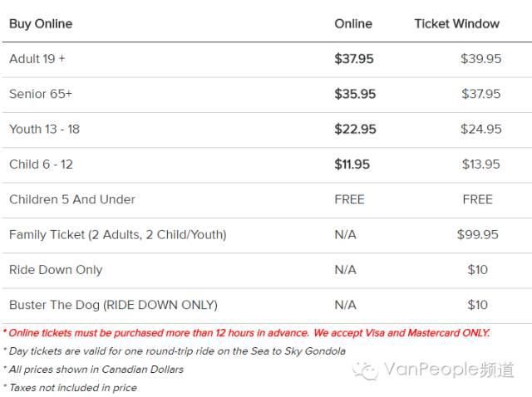Click the Adult 19 + row label

[37, 59]
